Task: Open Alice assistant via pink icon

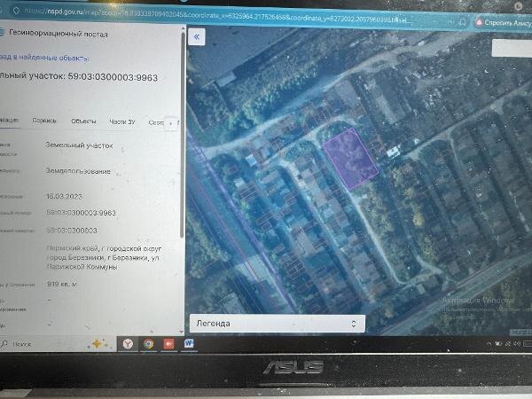Action: (x=479, y=22)
